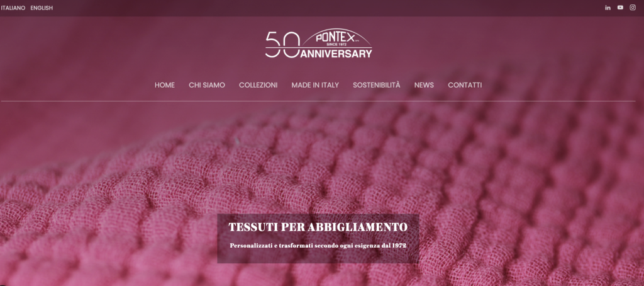The image size is (644, 286).
Task: Open the Chi Siamo menu
Action: pos(207,85)
